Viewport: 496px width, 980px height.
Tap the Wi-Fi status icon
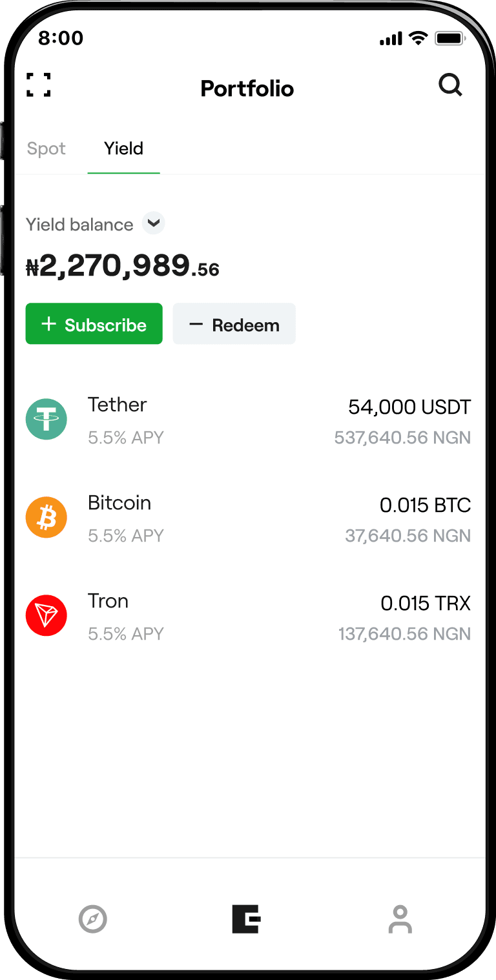point(418,39)
